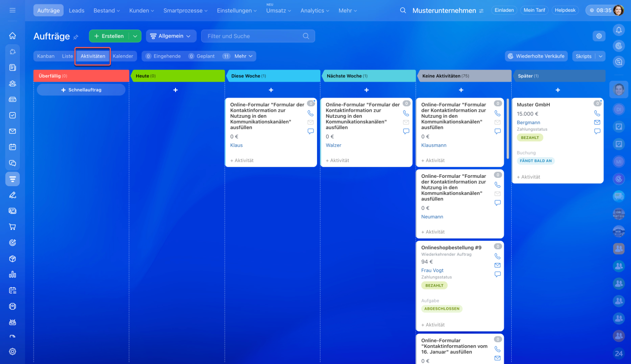Focus the Filter und Suche field
This screenshot has height=364, width=631.
coord(258,36)
